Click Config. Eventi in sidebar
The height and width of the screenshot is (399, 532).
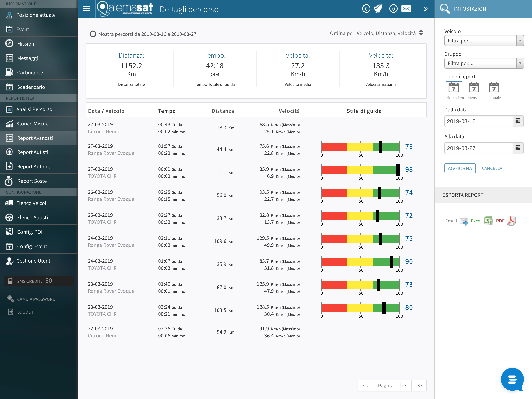pyautogui.click(x=39, y=246)
